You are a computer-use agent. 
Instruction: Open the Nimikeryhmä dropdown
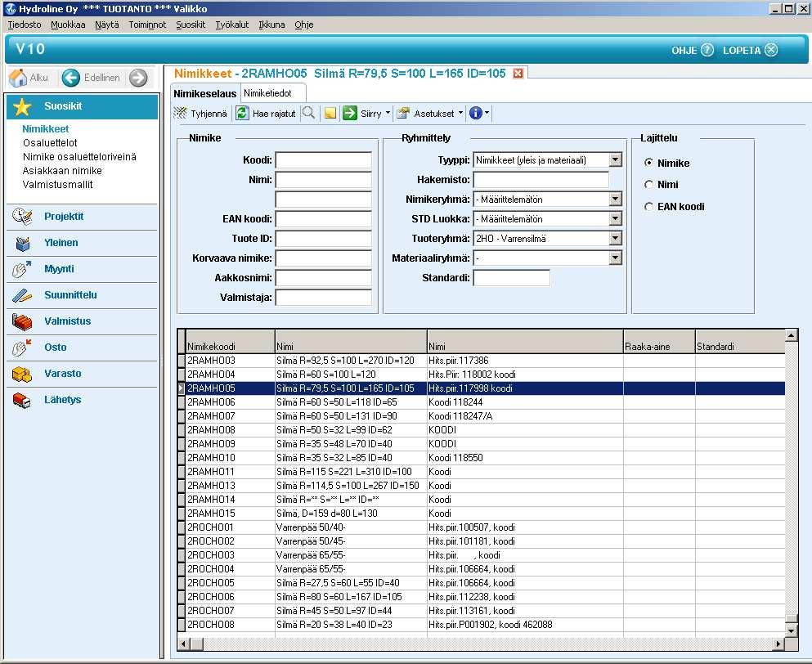615,200
